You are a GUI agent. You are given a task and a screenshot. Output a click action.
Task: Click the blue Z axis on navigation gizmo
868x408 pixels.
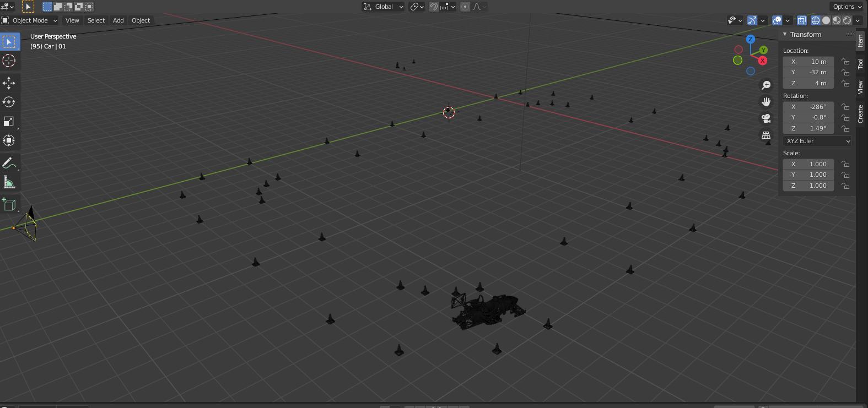(x=750, y=39)
